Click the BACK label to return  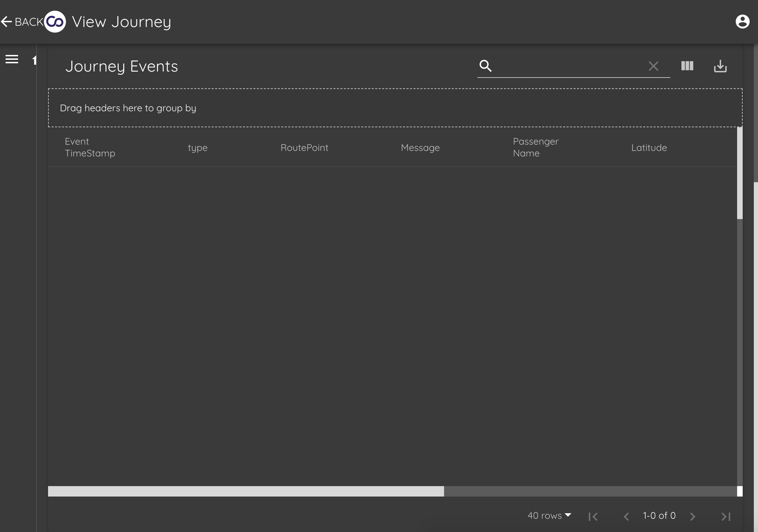tap(28, 21)
